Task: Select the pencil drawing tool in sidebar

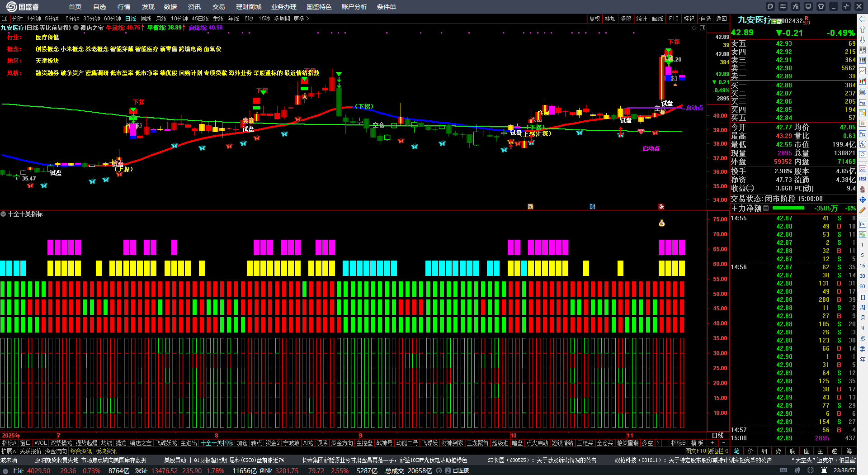Action: click(x=863, y=210)
